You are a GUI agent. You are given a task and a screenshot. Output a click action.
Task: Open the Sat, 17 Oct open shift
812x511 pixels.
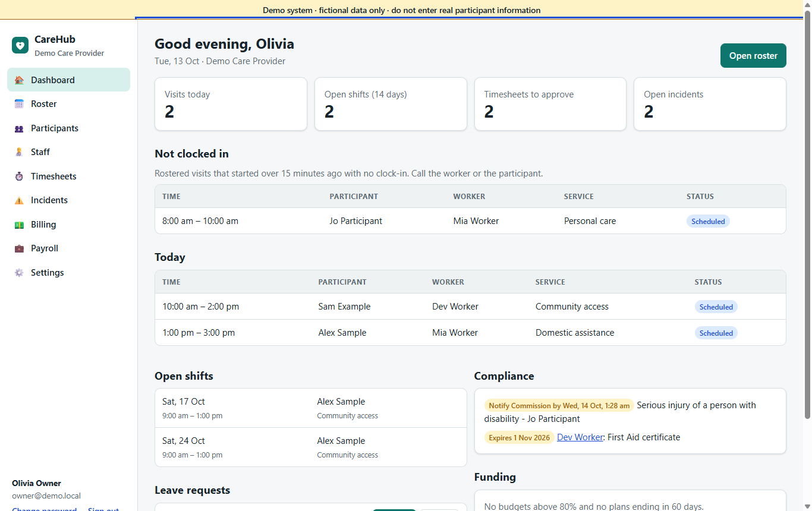pyautogui.click(x=311, y=408)
